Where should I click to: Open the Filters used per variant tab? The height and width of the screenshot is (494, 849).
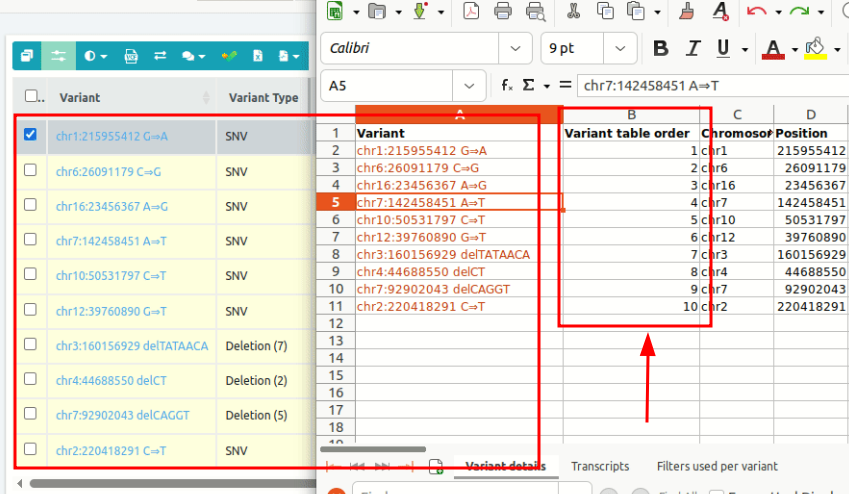point(717,466)
